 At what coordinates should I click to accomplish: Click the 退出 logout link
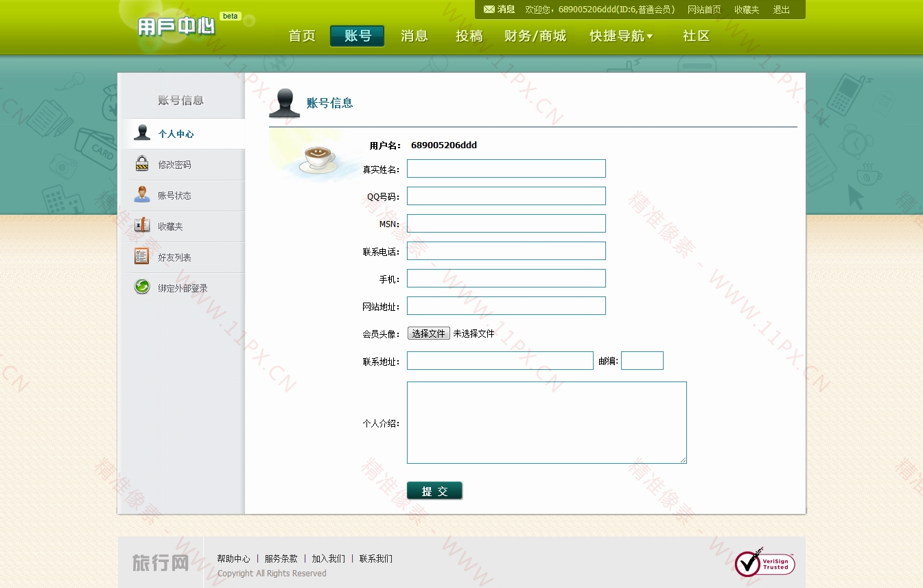click(x=781, y=10)
